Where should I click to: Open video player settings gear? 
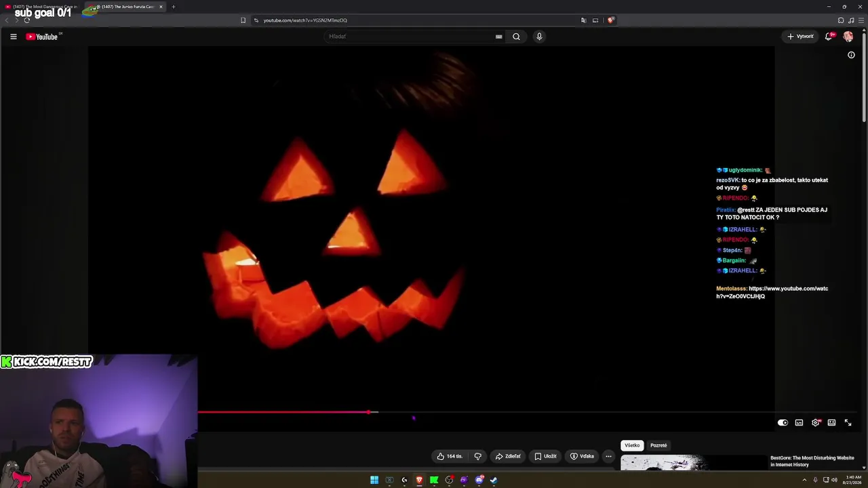[816, 423]
